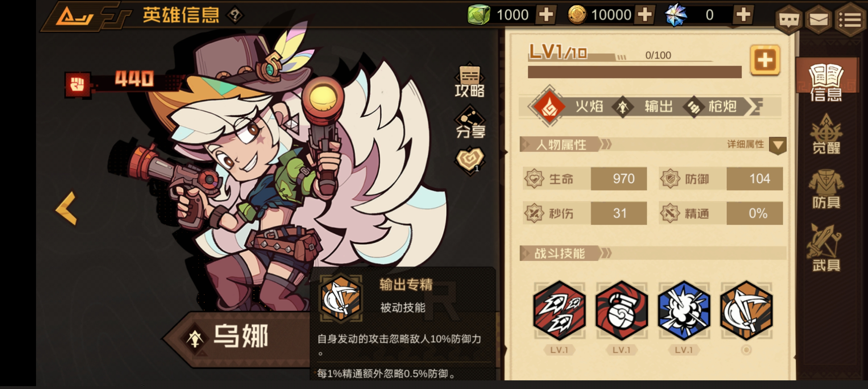Image resolution: width=868 pixels, height=389 pixels.
Task: Click the yellow level-up plus button
Action: (x=765, y=60)
